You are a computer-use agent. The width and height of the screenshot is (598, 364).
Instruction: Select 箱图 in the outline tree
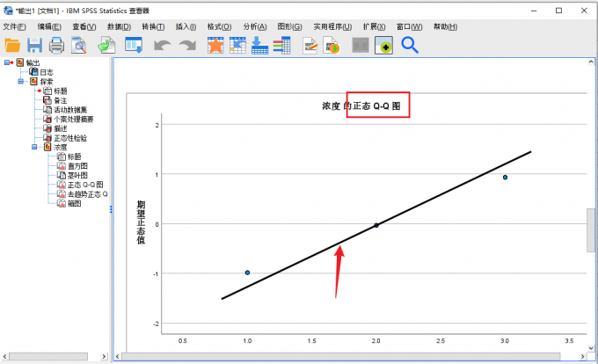(75, 203)
